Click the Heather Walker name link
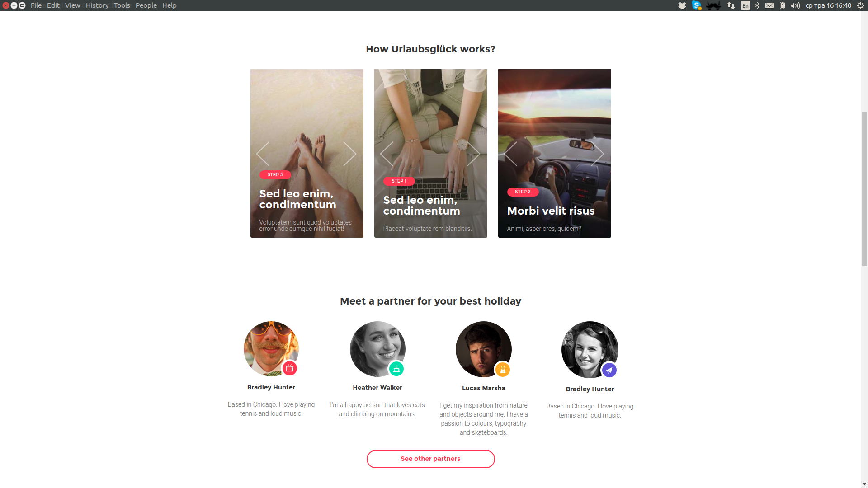 tap(377, 388)
